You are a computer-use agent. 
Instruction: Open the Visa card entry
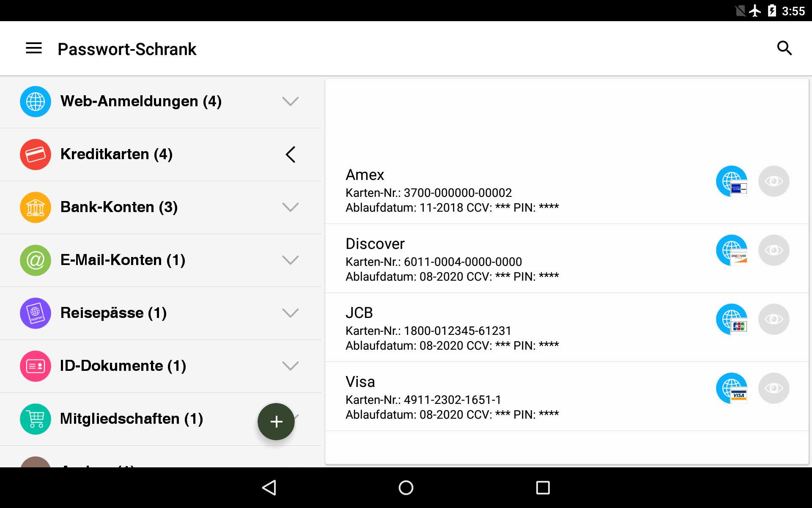point(567,396)
